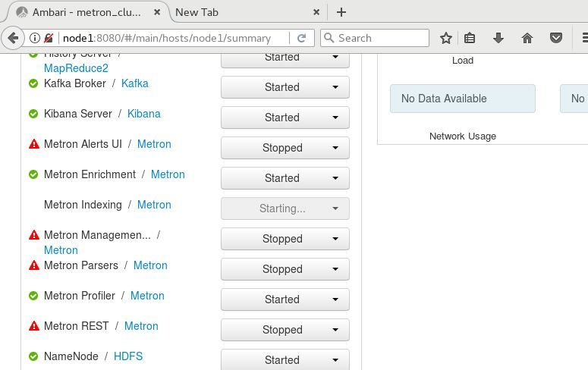This screenshot has height=370, width=588.
Task: Click the NameNode text
Action: 71,356
